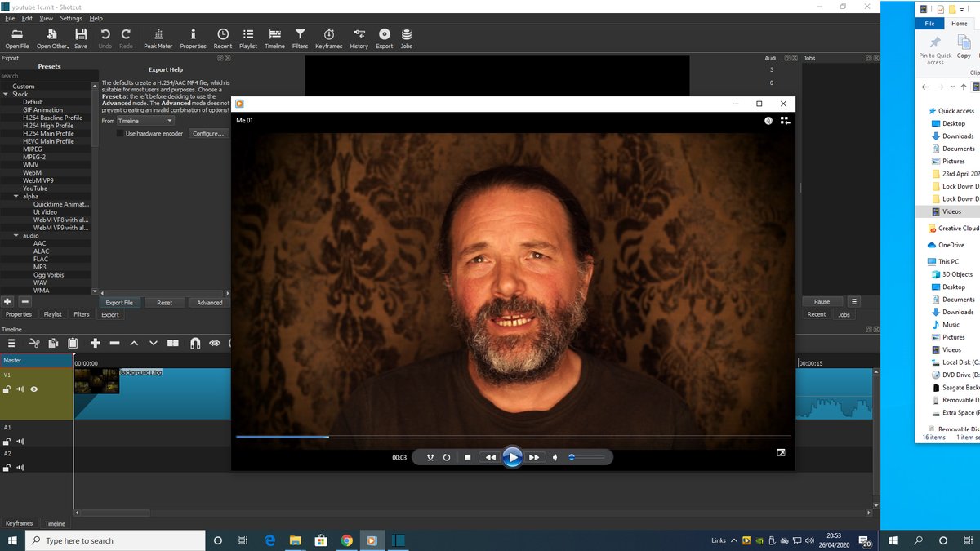Save the project with Save icon
Viewport: 980px width, 551px height.
81,38
